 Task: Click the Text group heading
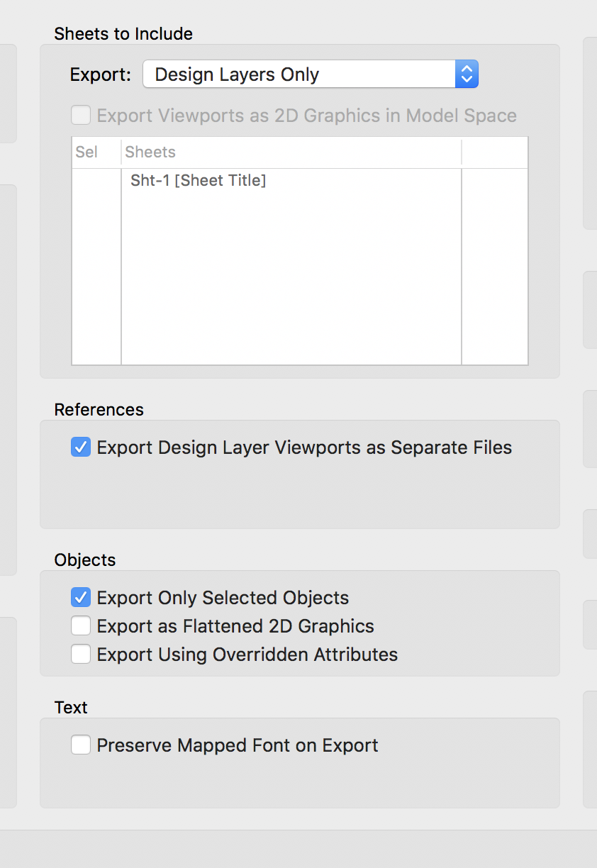[x=71, y=708]
